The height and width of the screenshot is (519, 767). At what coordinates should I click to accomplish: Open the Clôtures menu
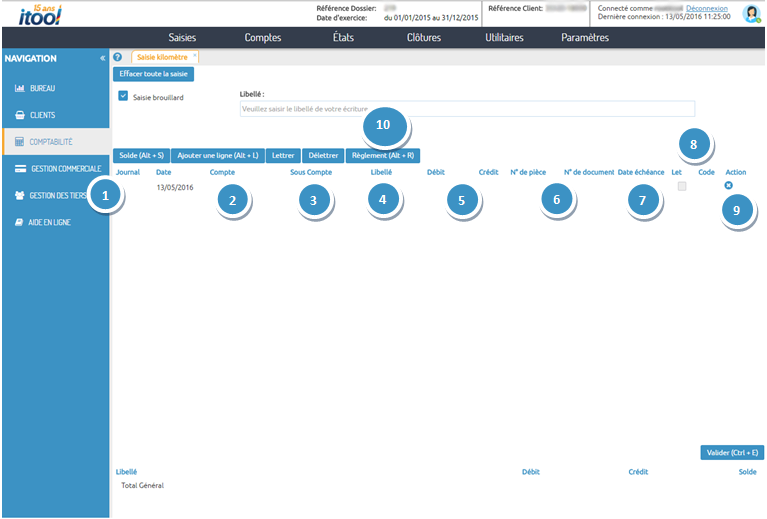(423, 38)
